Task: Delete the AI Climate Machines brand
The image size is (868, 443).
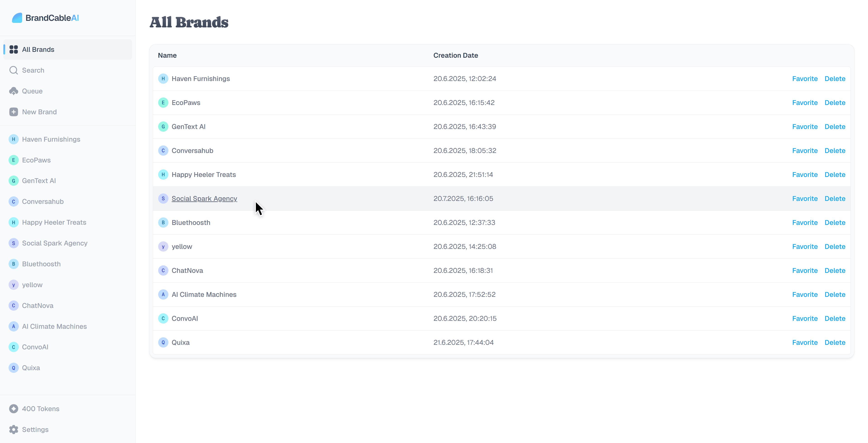Action: coord(835,295)
